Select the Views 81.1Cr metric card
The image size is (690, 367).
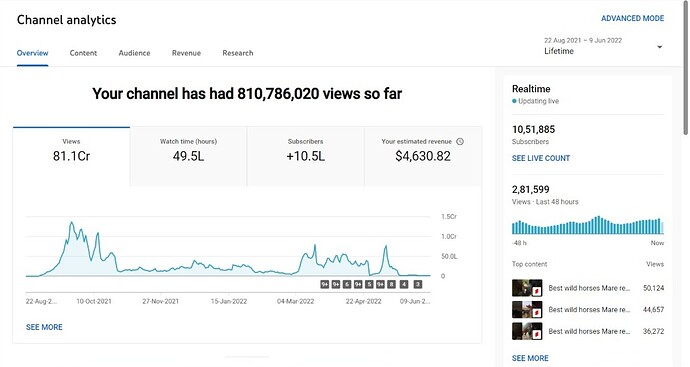(x=71, y=156)
